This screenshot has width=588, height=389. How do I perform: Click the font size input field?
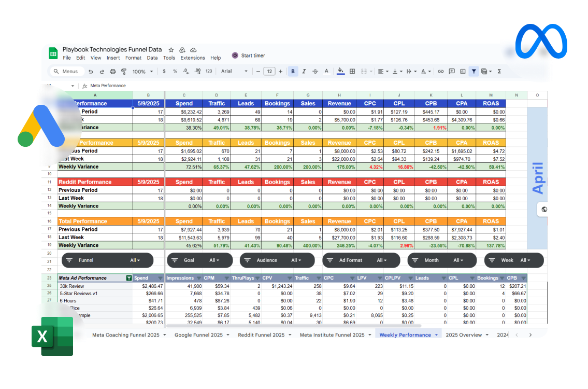pyautogui.click(x=269, y=72)
